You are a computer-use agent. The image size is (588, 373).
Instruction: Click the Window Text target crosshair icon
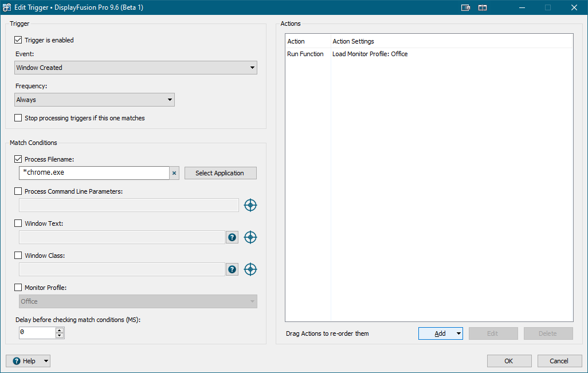coord(250,237)
